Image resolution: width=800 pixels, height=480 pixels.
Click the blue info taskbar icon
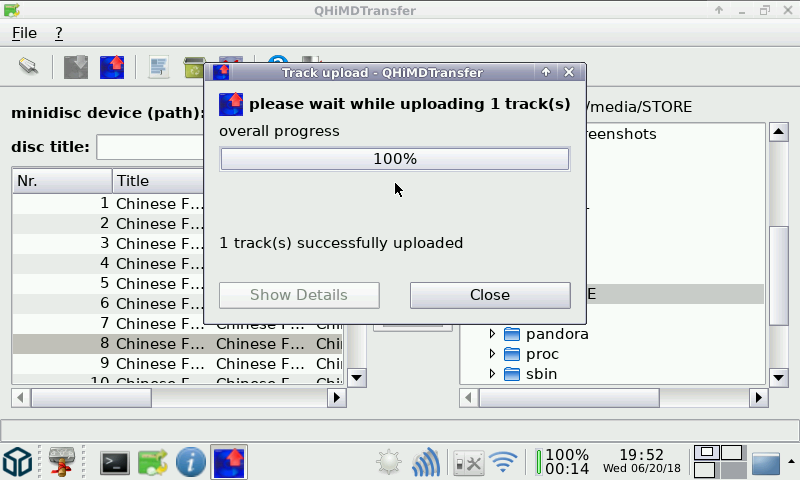pyautogui.click(x=191, y=462)
